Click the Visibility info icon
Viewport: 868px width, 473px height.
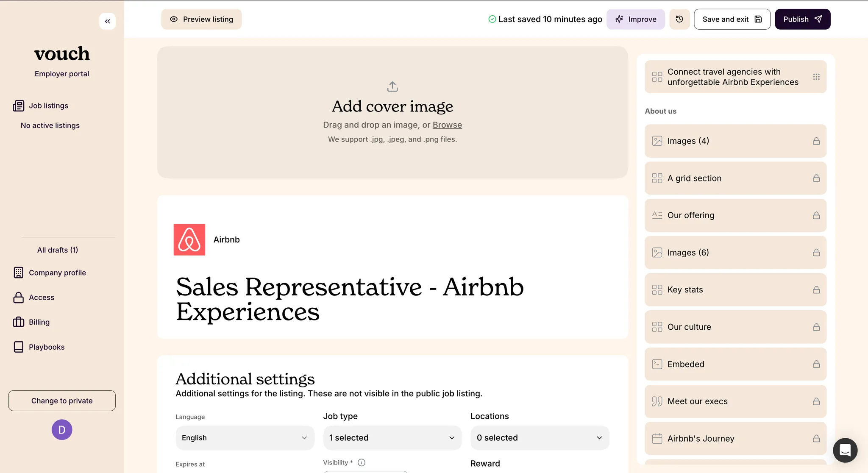(x=362, y=462)
